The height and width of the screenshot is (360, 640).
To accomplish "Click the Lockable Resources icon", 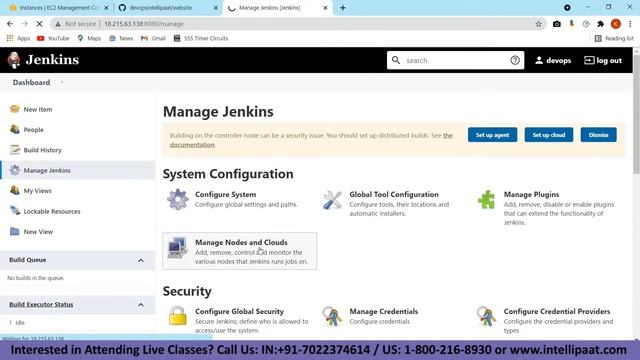I will click(15, 211).
